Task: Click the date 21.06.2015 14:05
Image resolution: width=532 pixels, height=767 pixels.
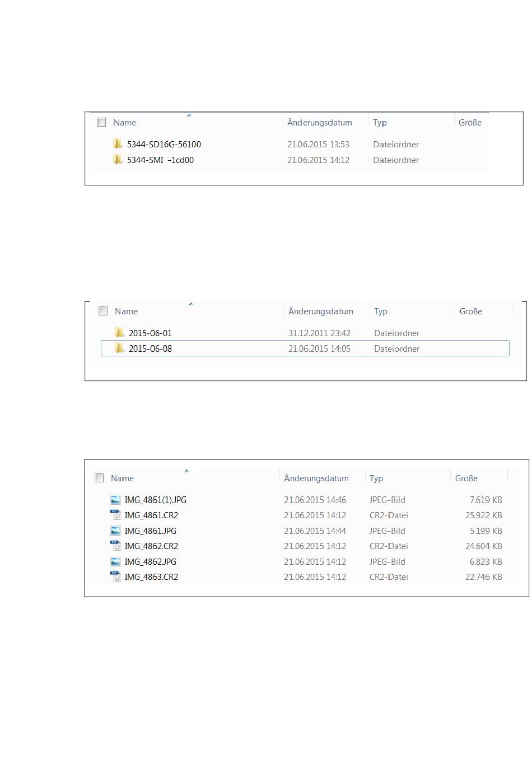Action: 319,349
